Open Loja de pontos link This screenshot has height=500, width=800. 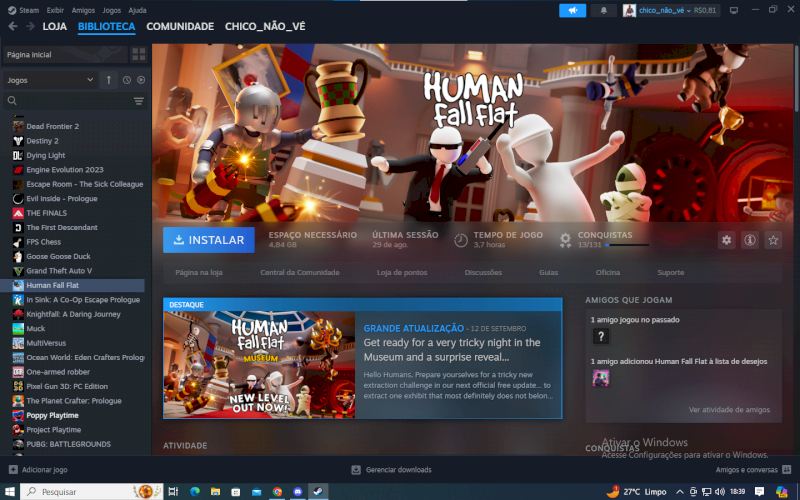pos(402,272)
